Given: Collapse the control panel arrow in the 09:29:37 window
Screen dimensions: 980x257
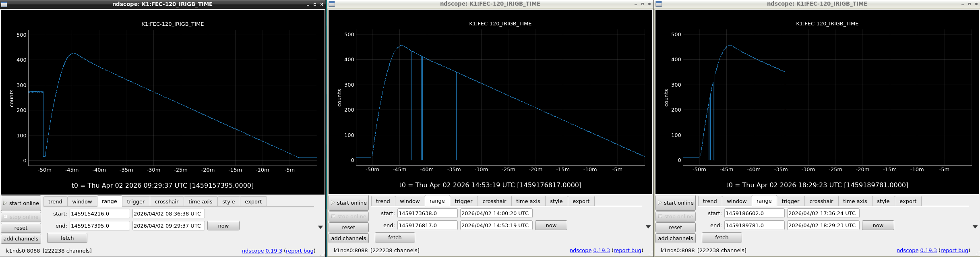Looking at the screenshot, I should pyautogui.click(x=320, y=227).
